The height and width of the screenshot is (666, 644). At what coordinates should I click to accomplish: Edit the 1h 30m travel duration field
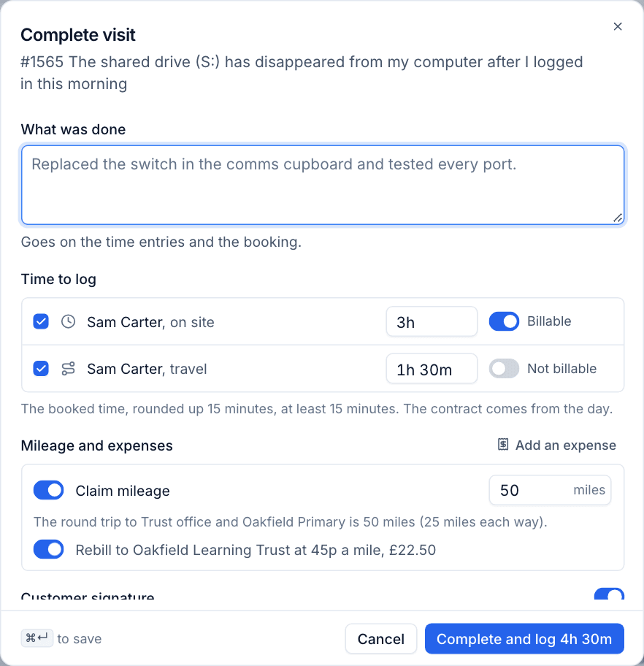pyautogui.click(x=432, y=368)
